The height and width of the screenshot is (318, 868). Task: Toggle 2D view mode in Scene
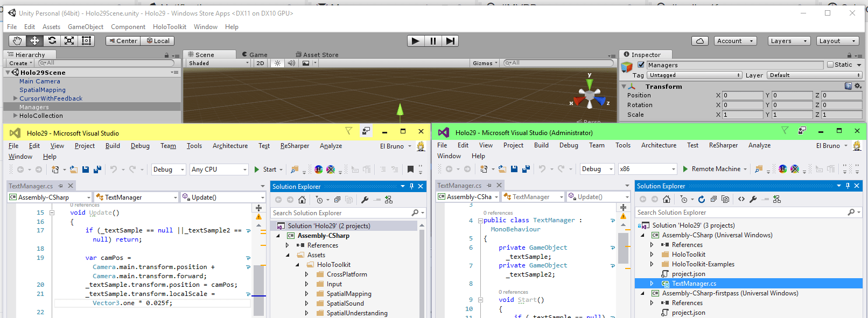[260, 63]
